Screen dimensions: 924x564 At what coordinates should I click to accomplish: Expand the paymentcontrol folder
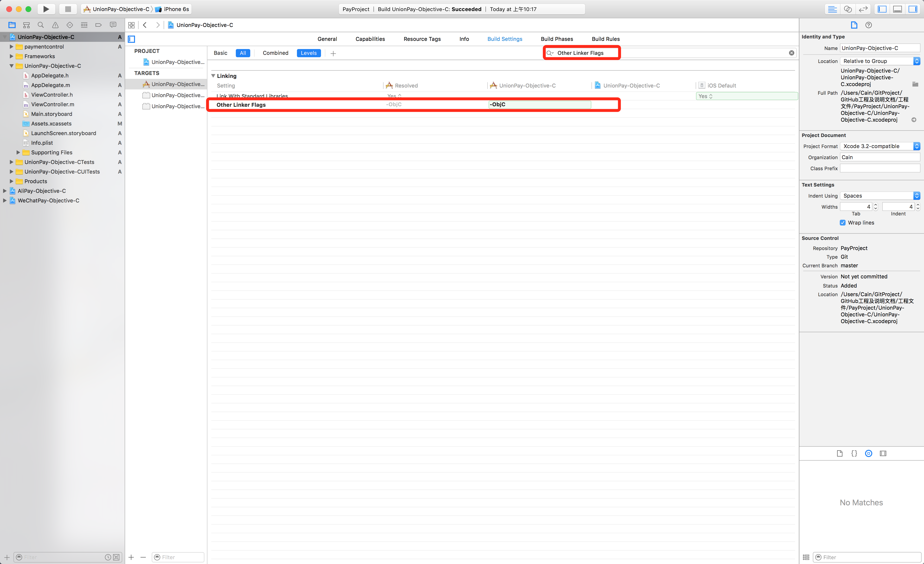click(11, 46)
